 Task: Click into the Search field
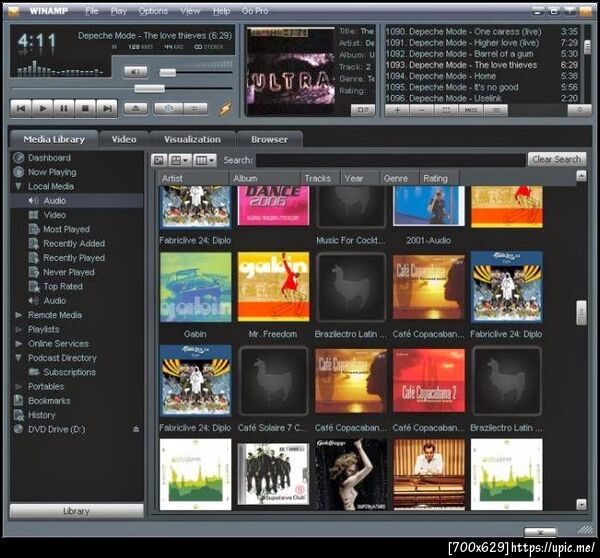coord(390,160)
